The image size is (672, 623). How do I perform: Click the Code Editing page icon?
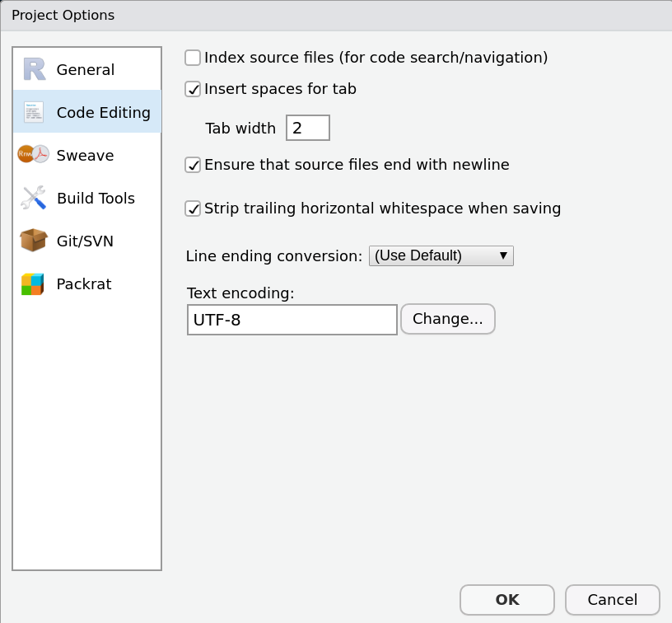point(33,112)
